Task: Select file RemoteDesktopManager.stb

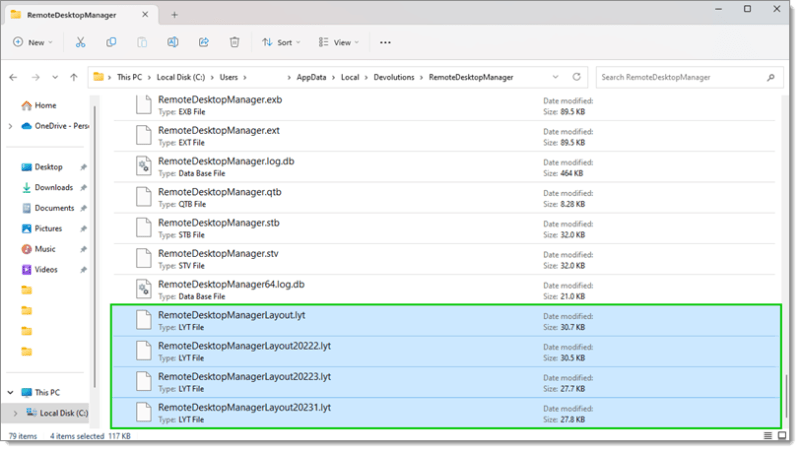Action: [444, 229]
